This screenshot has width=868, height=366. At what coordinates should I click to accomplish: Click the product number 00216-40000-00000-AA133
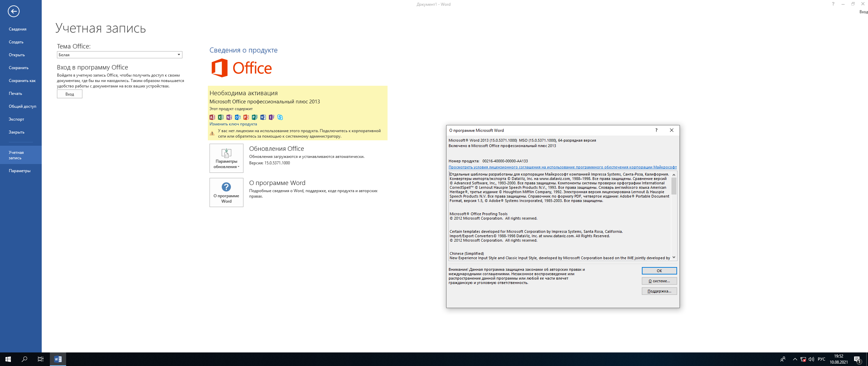pos(505,161)
